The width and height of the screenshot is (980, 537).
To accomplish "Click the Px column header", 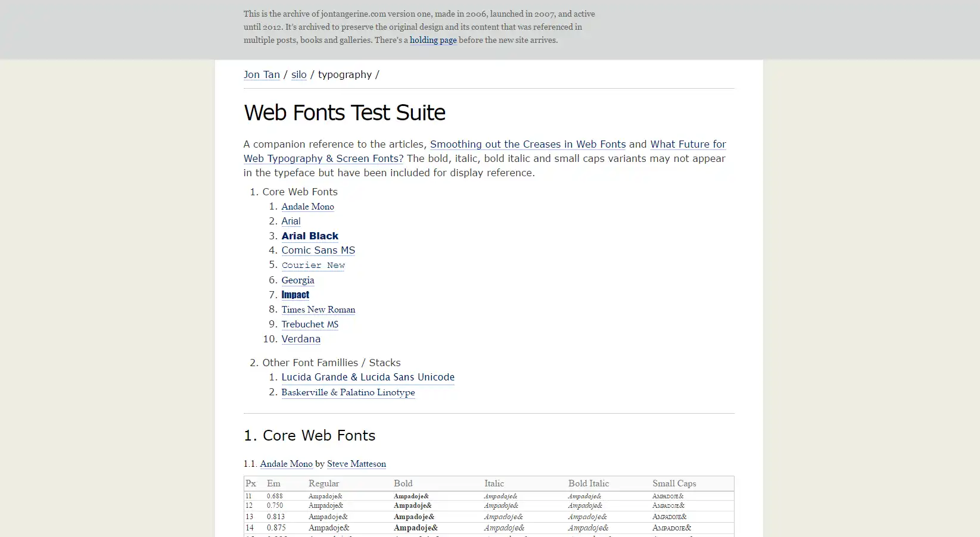I will pos(251,483).
